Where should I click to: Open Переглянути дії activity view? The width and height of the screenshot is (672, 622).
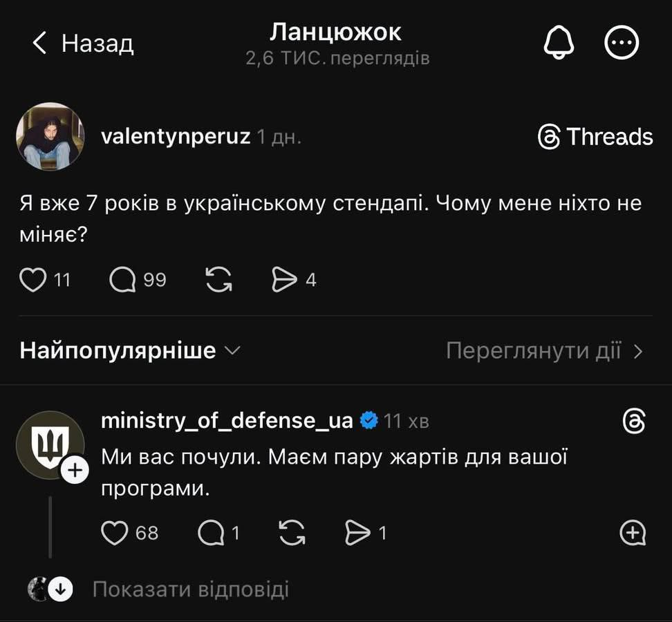[x=544, y=351]
